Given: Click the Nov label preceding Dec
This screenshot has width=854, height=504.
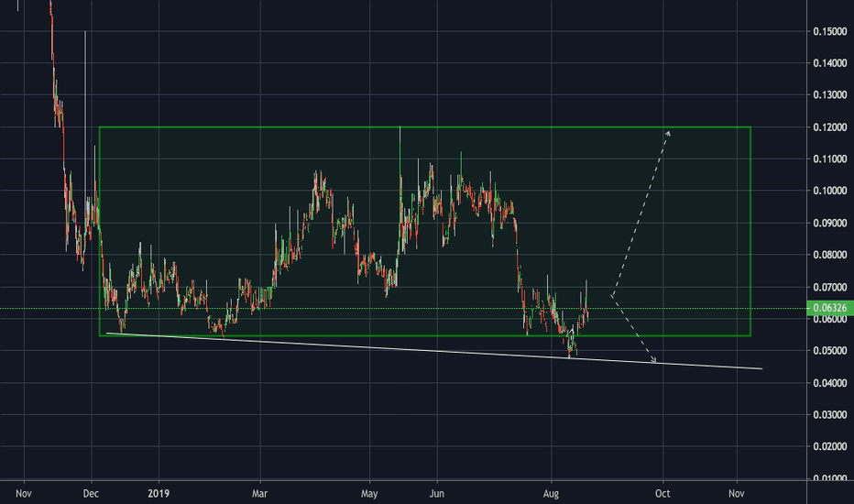Looking at the screenshot, I should click(x=24, y=494).
